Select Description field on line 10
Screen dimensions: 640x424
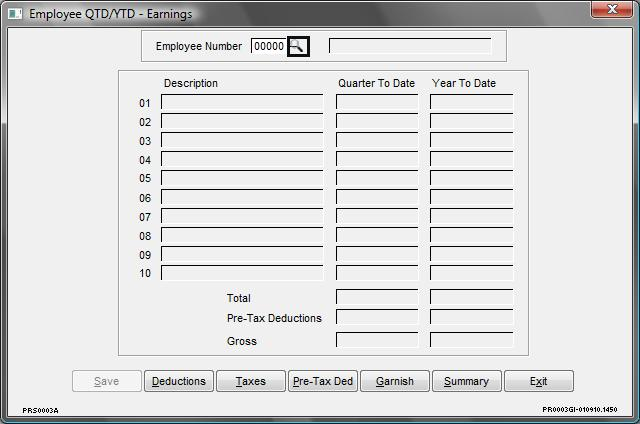tap(242, 273)
